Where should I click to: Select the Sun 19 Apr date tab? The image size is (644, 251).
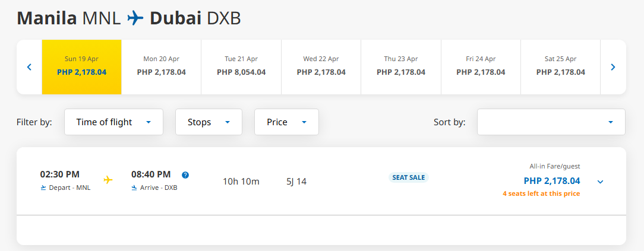point(82,67)
